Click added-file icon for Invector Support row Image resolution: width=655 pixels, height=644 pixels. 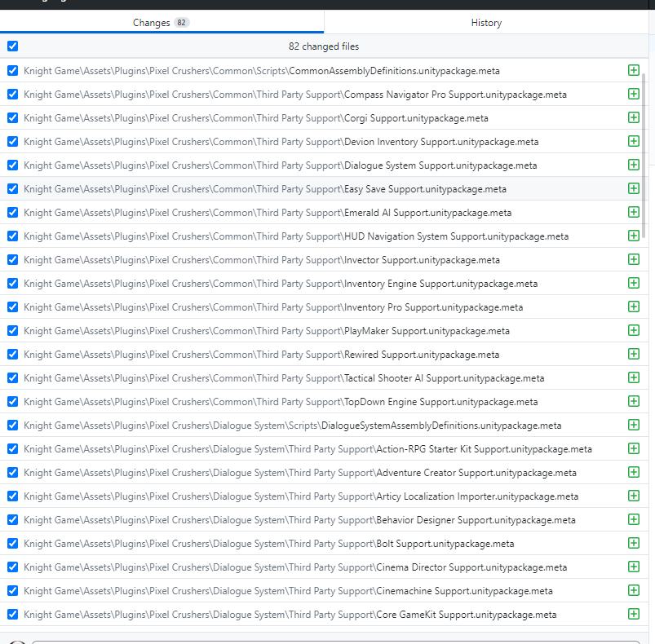pyautogui.click(x=634, y=259)
